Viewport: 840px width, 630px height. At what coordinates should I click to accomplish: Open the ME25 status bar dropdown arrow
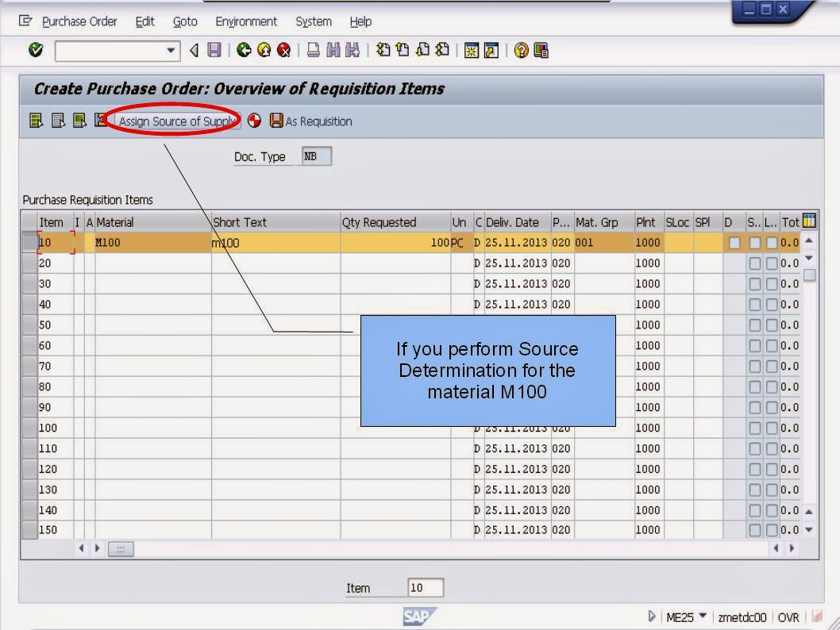(x=703, y=616)
